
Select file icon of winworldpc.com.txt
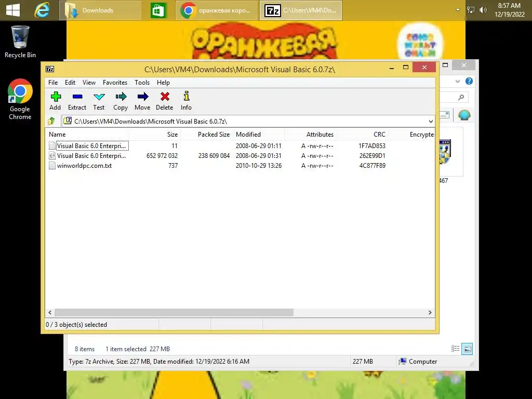52,166
